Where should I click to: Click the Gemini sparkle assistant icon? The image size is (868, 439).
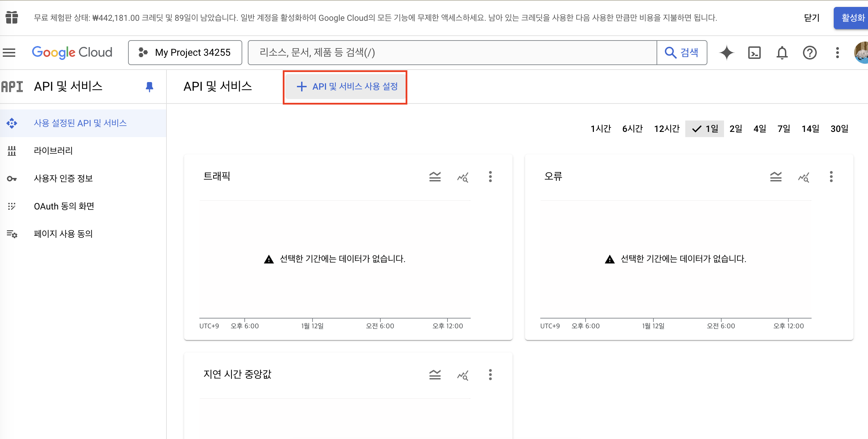[726, 53]
